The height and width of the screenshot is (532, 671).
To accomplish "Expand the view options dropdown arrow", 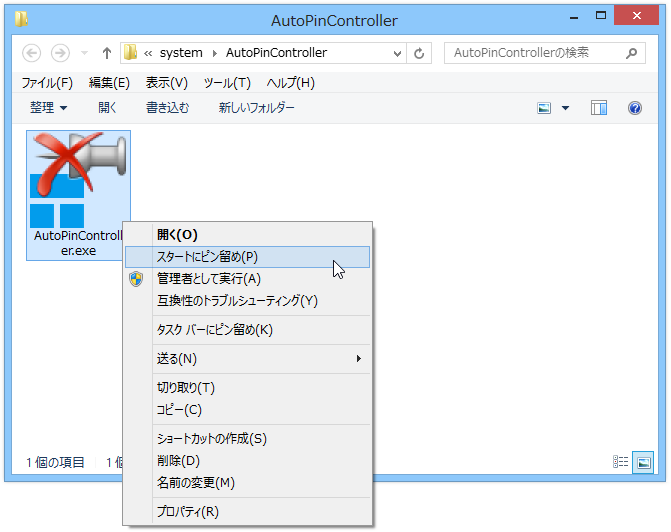I will 565,108.
